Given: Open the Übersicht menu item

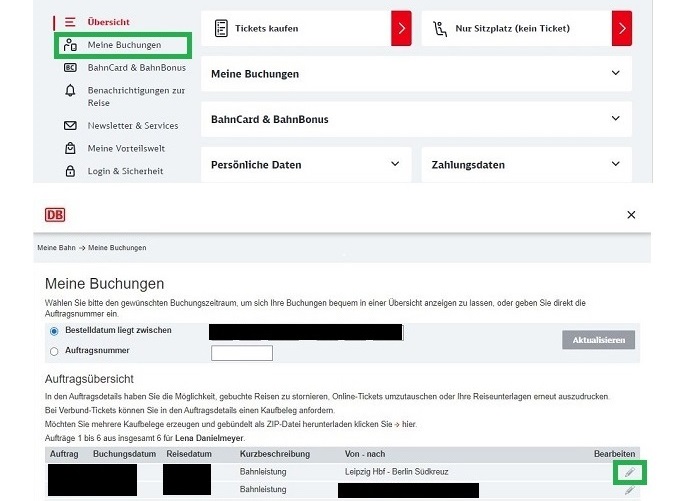Looking at the screenshot, I should (x=108, y=22).
